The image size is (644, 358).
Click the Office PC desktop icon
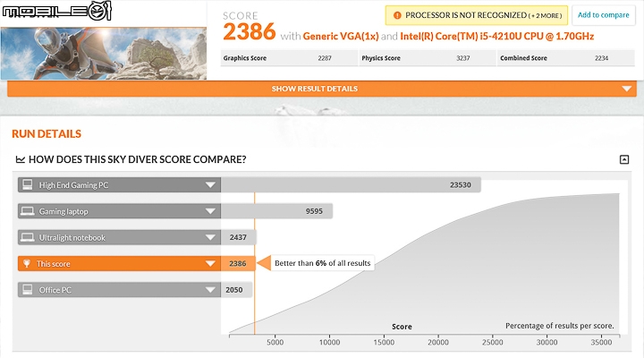coord(28,289)
